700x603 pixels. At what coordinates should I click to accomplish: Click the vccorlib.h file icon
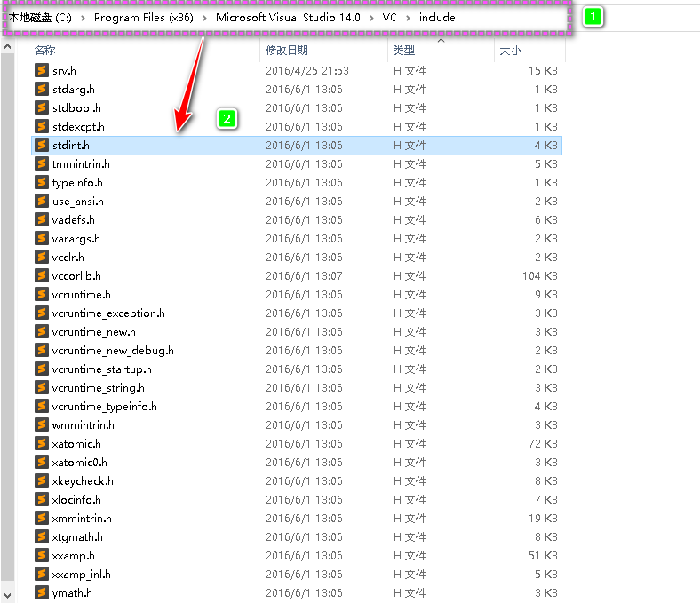point(42,276)
